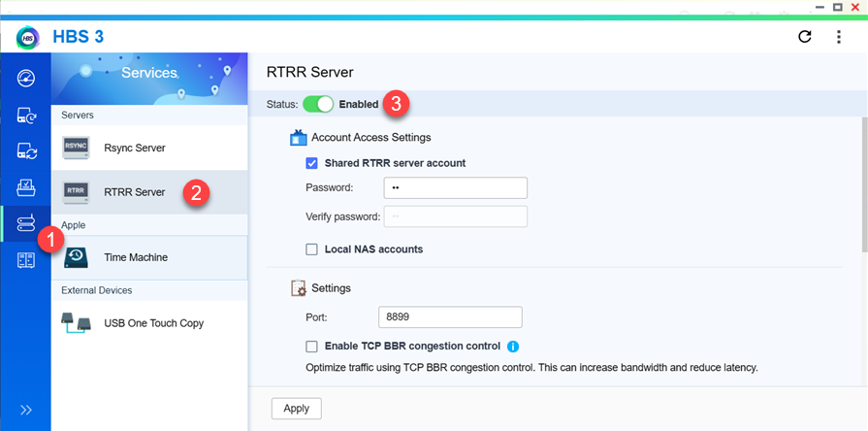
Task: Open the Services sidebar icon
Action: [26, 224]
